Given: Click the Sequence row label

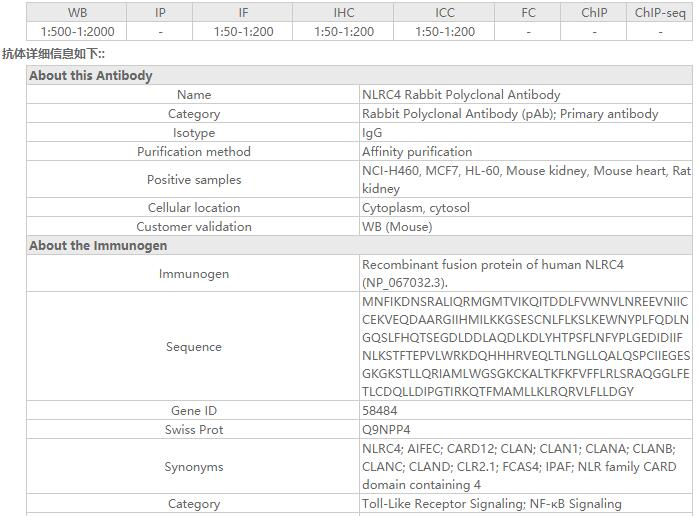Looking at the screenshot, I should click(194, 347).
